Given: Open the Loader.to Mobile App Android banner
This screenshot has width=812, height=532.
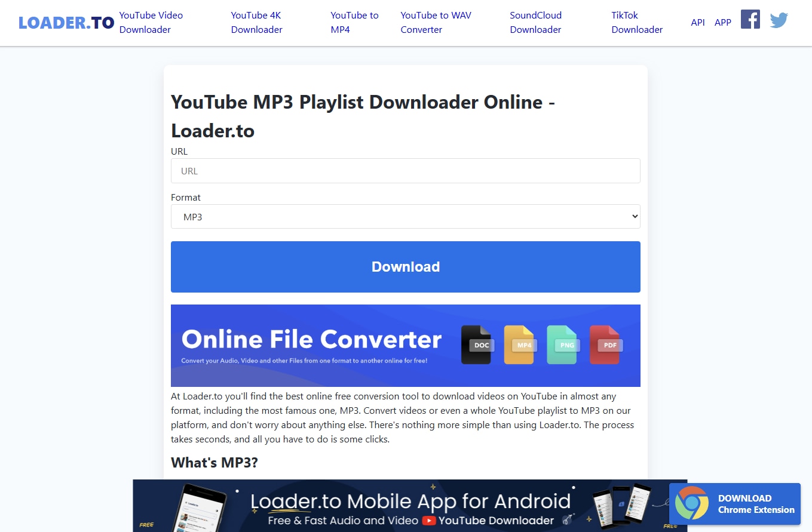Looking at the screenshot, I should click(410, 506).
